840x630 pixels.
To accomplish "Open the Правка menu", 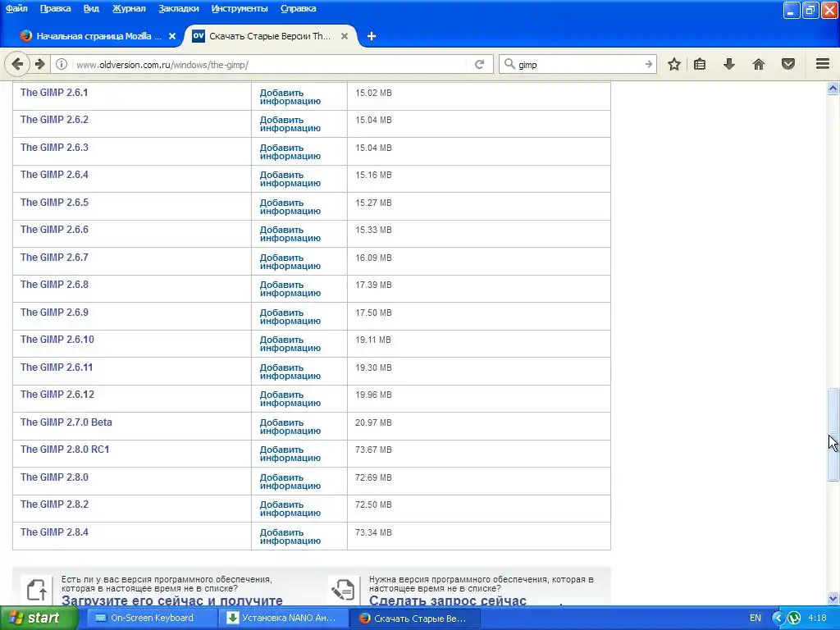I will click(x=55, y=8).
